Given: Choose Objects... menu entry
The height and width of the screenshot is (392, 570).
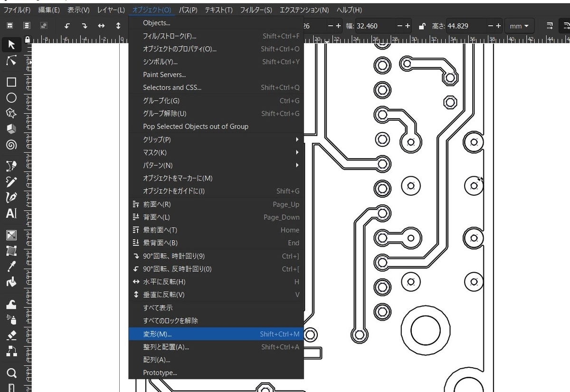Looking at the screenshot, I should [x=216, y=23].
